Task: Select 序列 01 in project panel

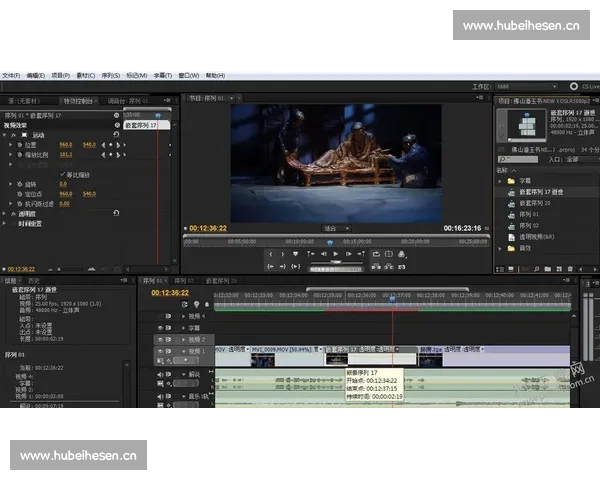Action: pos(529,214)
